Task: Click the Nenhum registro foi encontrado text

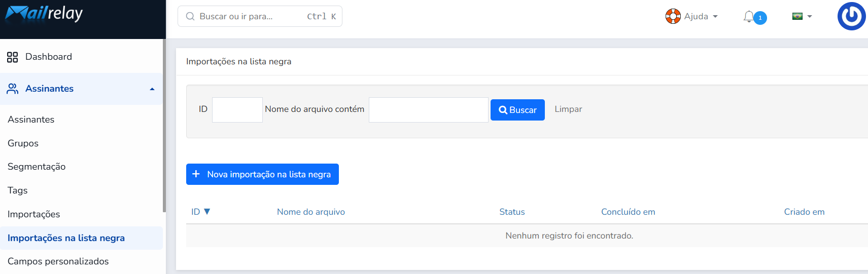Action: point(569,236)
